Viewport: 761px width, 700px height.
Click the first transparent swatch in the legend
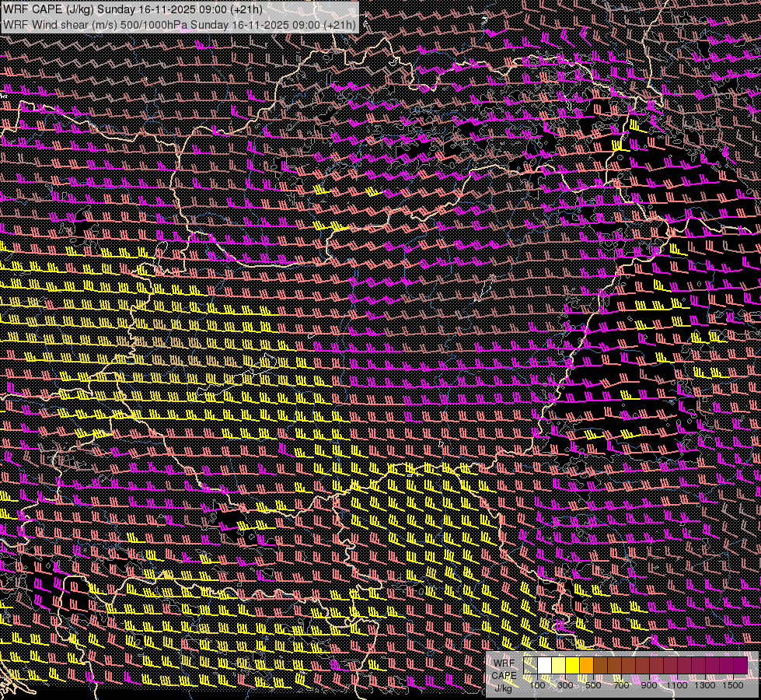531,666
